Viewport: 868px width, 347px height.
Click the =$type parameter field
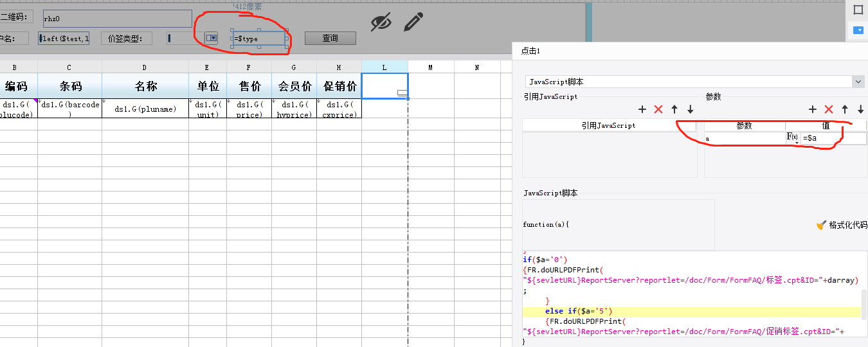coord(259,39)
